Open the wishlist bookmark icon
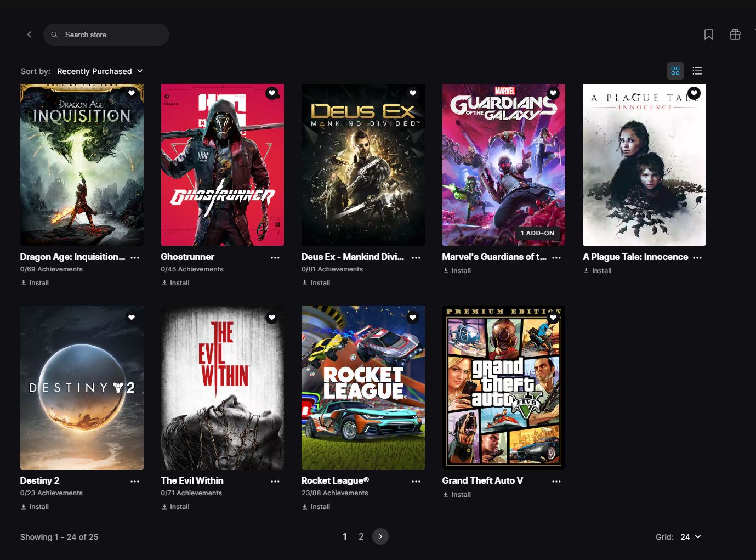This screenshot has width=756, height=560. [709, 35]
